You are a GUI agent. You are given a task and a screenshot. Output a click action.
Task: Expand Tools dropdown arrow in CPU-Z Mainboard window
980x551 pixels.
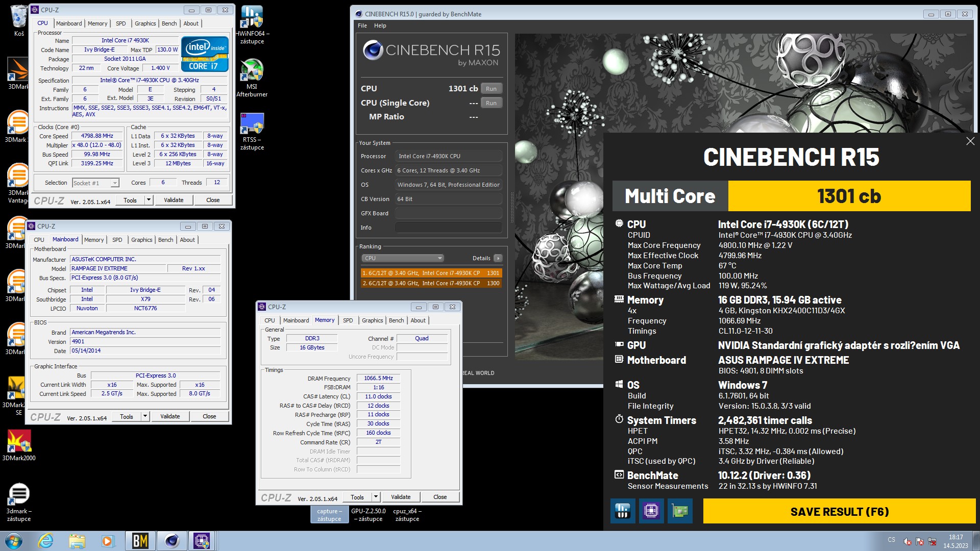[x=145, y=416]
